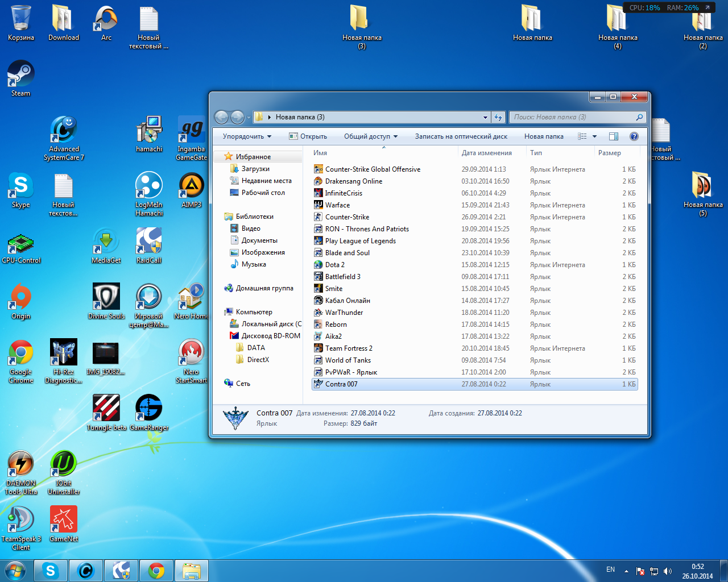Launch Advanced SystemCare 7 shortcut
728x582 pixels.
pos(64,138)
